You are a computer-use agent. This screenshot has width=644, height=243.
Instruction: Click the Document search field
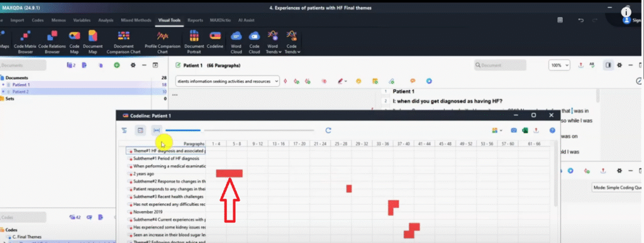(x=500, y=65)
